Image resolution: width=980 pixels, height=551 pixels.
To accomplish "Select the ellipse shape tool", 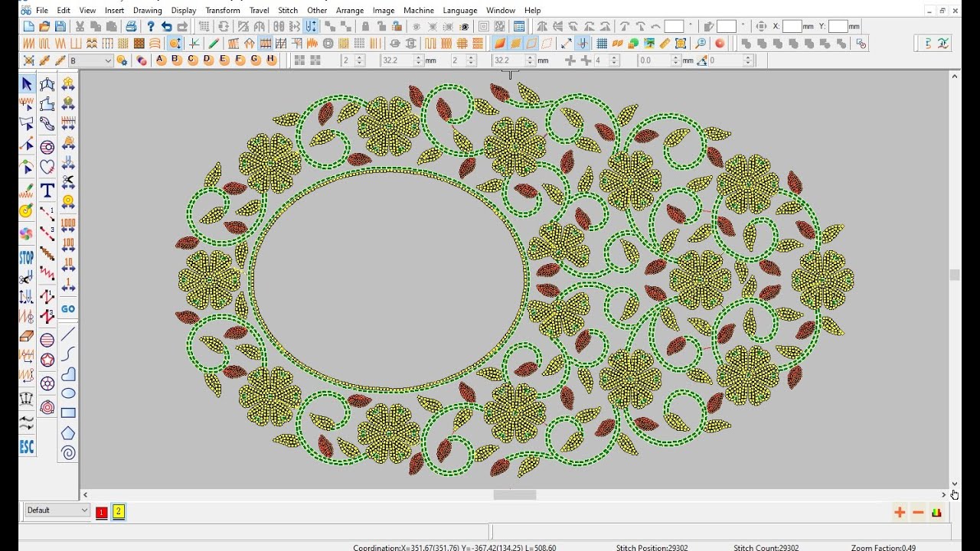I will point(68,393).
